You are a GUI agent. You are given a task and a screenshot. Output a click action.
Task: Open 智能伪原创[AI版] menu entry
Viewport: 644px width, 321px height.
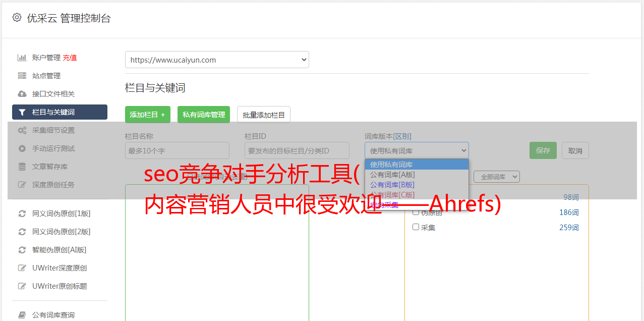point(60,250)
